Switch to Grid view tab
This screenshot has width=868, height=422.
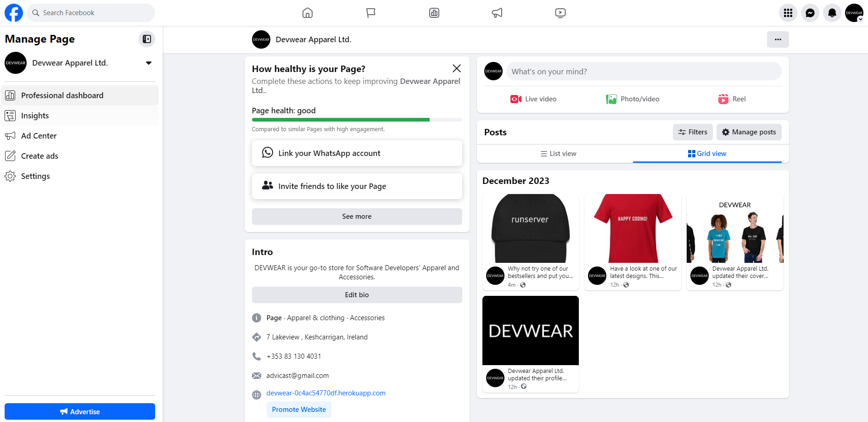click(x=707, y=154)
